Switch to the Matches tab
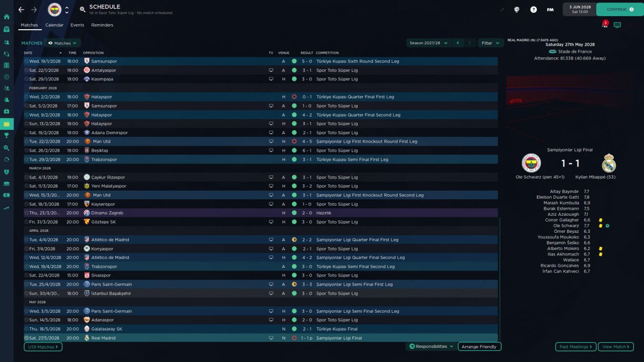 (x=29, y=25)
